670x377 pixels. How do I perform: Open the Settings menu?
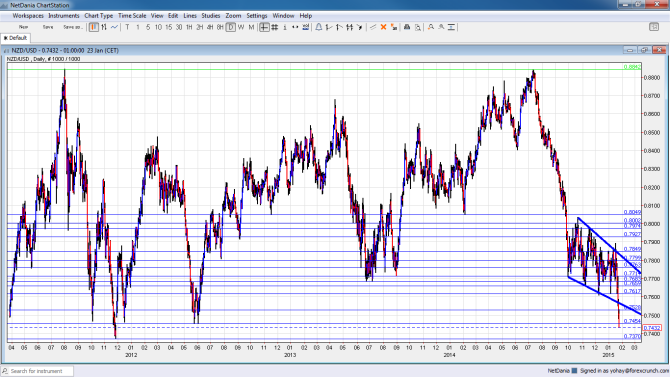tap(257, 16)
